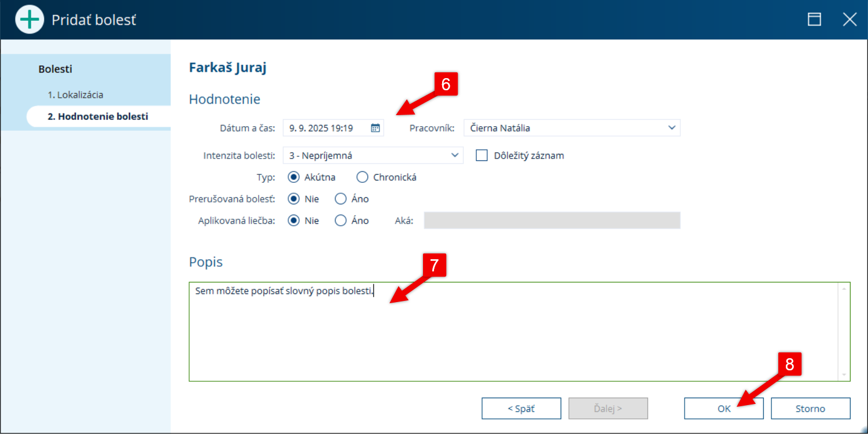Select step 2. Hodnotenie bolesti
This screenshot has width=868, height=434.
[x=98, y=116]
